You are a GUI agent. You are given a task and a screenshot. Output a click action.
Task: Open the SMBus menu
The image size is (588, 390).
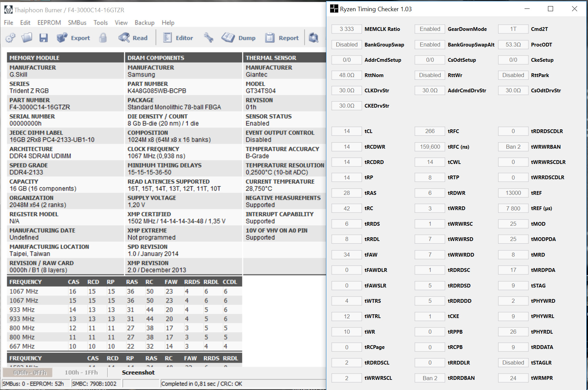[x=77, y=23]
